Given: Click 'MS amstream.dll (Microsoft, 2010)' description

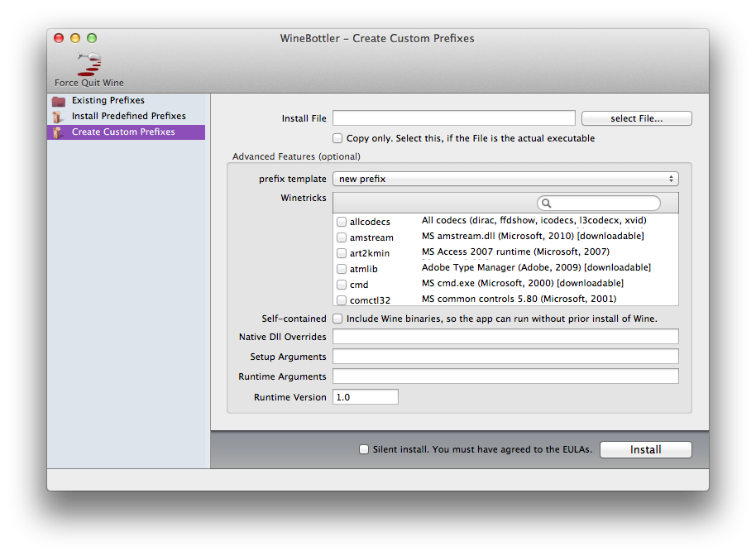Looking at the screenshot, I should [x=533, y=236].
